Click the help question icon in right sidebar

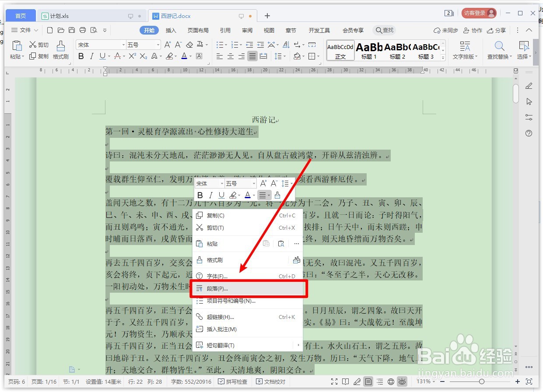pos(529,133)
